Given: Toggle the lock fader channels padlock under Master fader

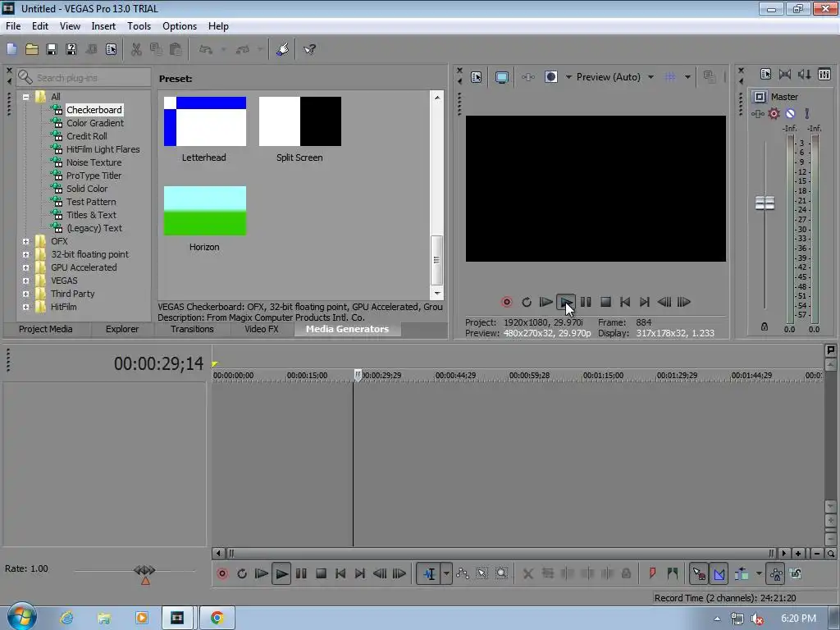Looking at the screenshot, I should point(765,326).
